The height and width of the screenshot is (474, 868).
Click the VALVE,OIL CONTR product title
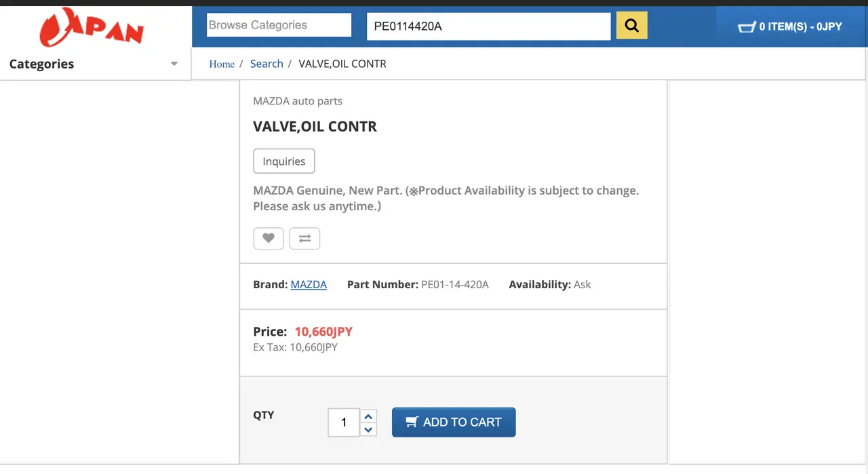click(x=315, y=127)
